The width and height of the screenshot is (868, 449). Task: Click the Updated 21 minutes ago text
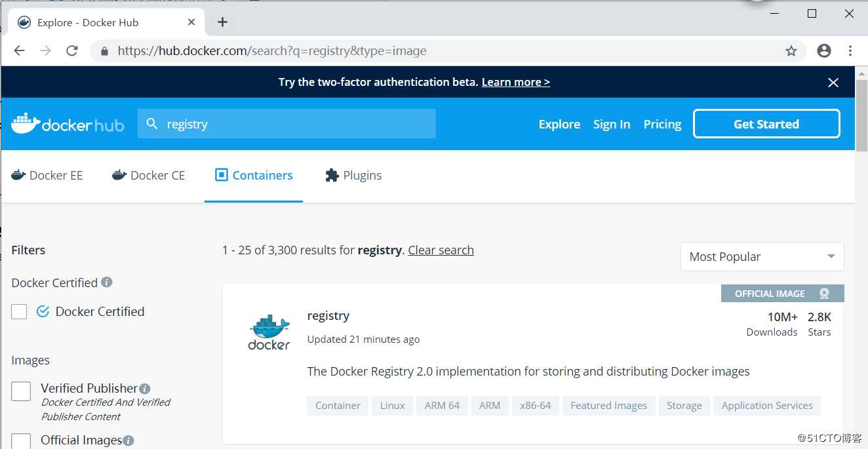pyautogui.click(x=363, y=340)
